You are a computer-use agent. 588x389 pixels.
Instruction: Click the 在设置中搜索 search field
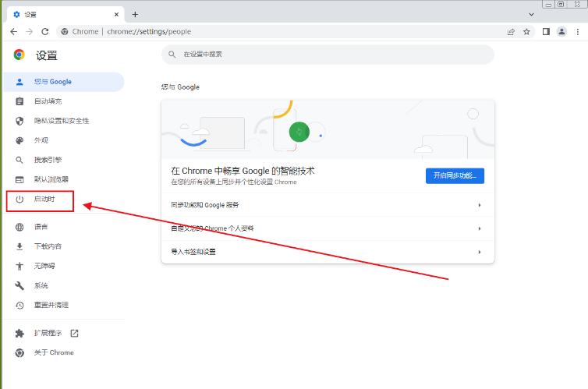click(328, 55)
